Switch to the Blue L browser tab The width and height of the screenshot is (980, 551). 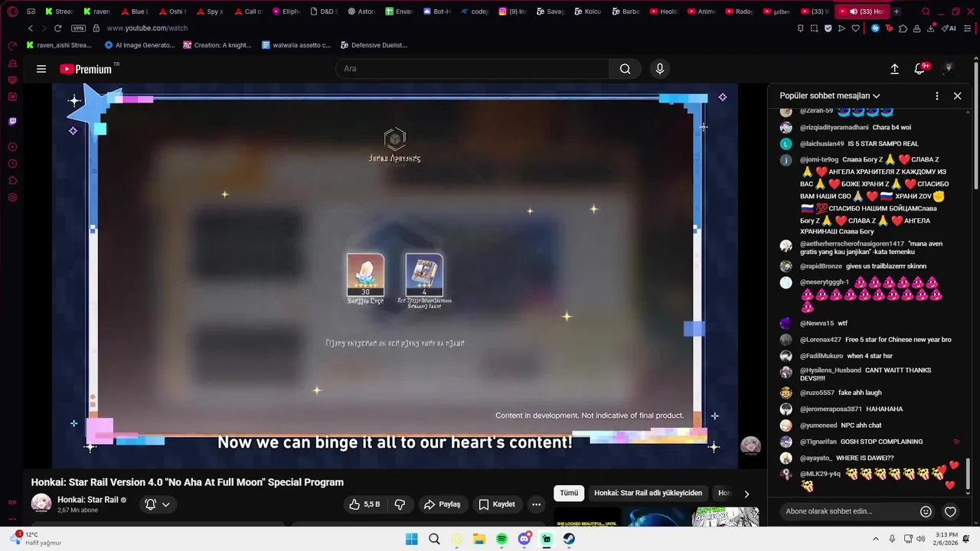tap(134, 11)
